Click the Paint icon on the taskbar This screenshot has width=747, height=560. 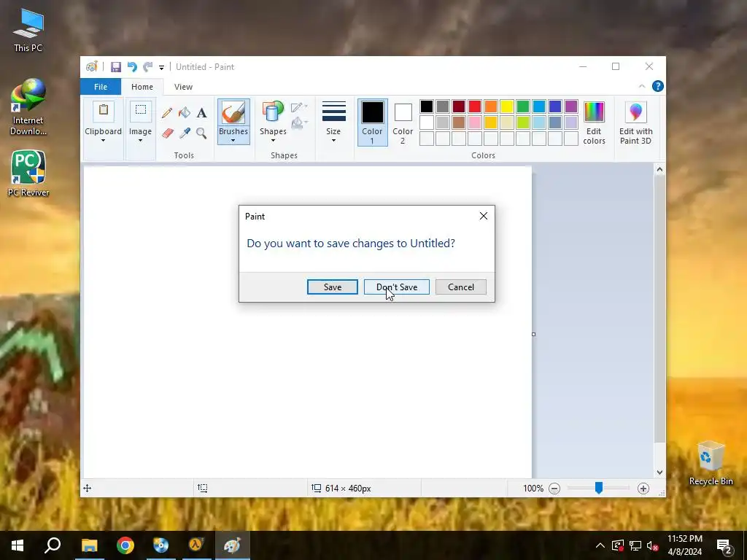tap(233, 545)
